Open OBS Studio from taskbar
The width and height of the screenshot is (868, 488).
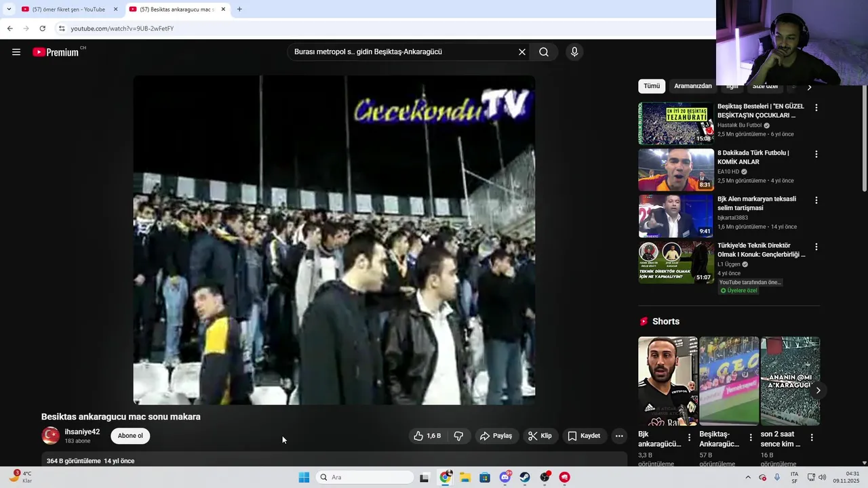pos(545,477)
